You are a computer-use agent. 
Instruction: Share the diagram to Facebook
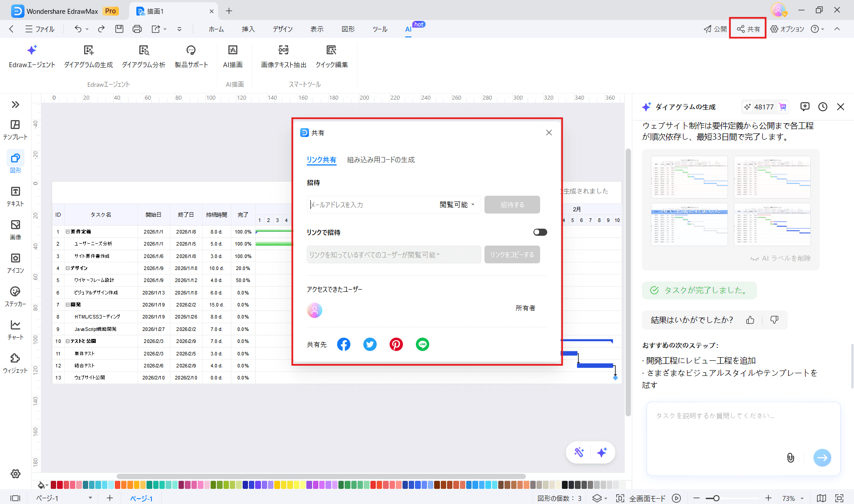pyautogui.click(x=343, y=344)
